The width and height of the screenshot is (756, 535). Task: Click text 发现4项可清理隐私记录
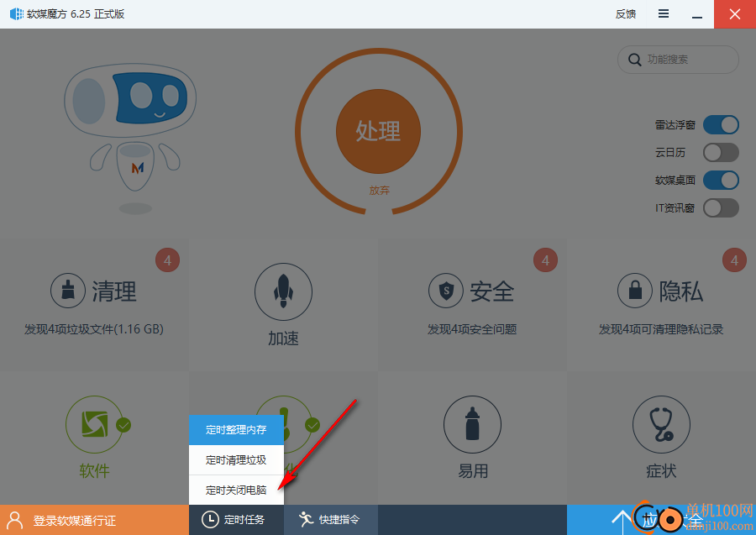(661, 329)
